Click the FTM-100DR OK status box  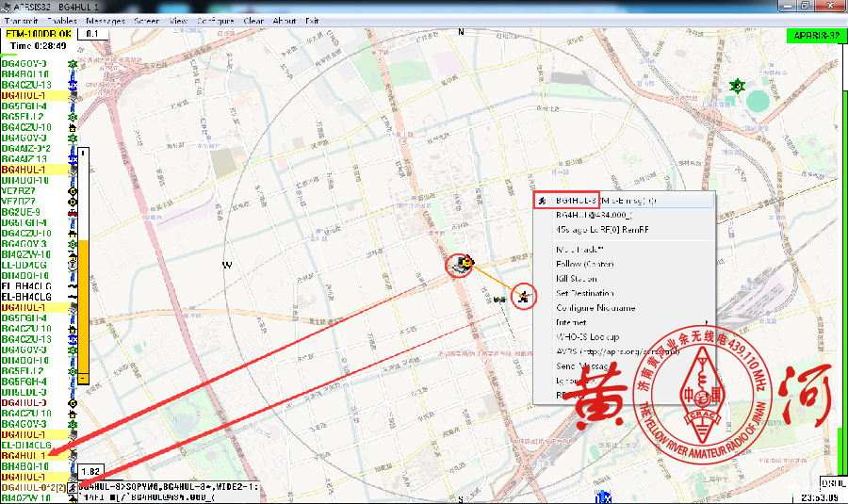coord(39,34)
